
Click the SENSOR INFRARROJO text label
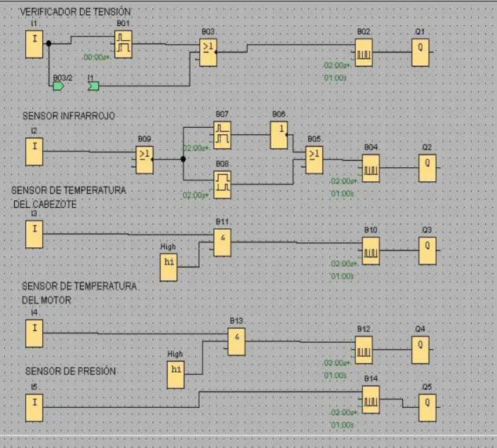[x=68, y=116]
